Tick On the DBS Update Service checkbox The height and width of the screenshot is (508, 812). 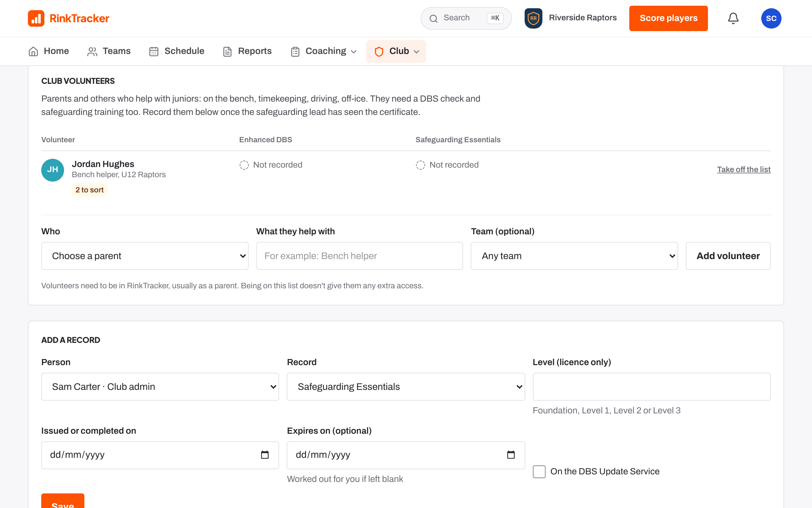click(539, 471)
